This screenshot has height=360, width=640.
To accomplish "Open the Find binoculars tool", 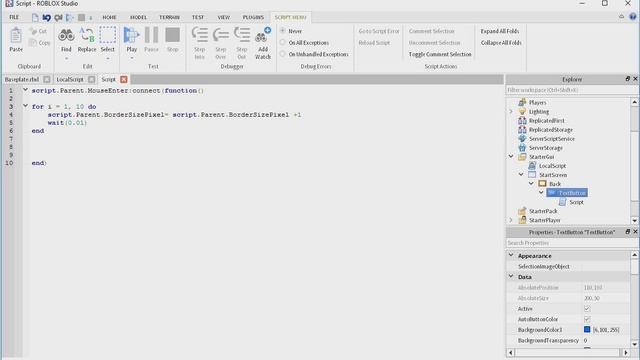I will (x=66, y=36).
